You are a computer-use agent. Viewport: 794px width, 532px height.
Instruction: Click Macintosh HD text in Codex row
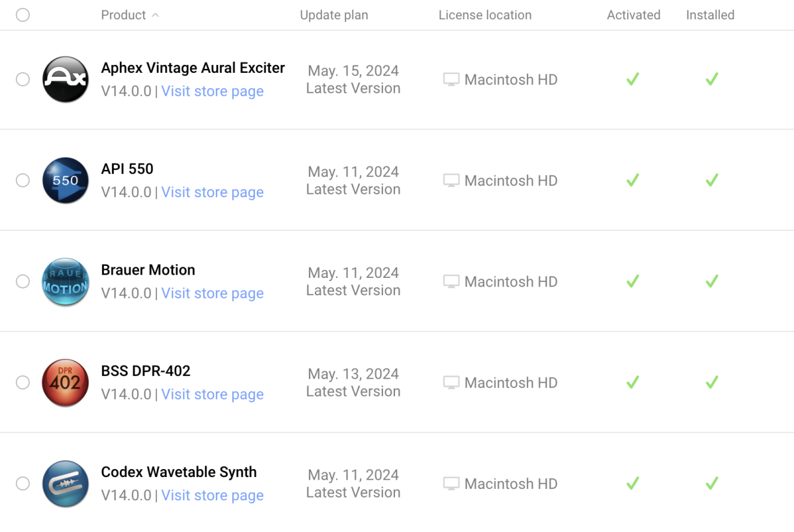tap(511, 484)
